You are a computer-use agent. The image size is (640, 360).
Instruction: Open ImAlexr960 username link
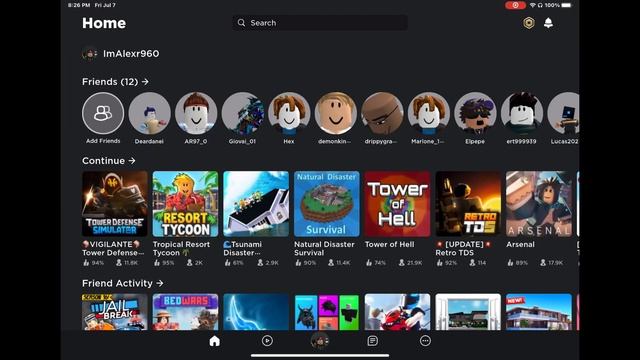coord(131,53)
